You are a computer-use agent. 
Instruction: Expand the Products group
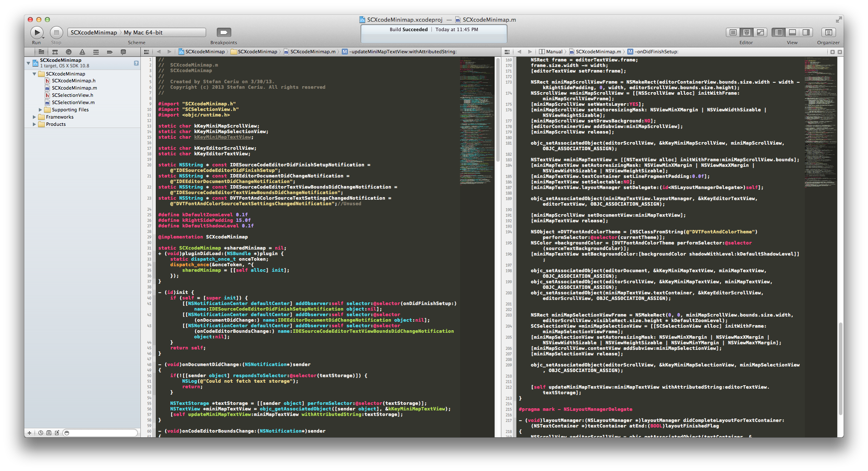(x=35, y=124)
